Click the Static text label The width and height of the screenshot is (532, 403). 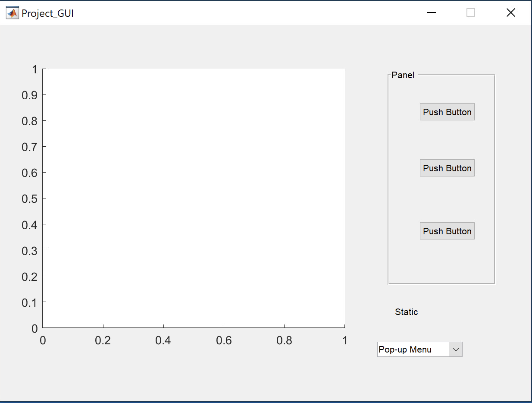(x=406, y=312)
